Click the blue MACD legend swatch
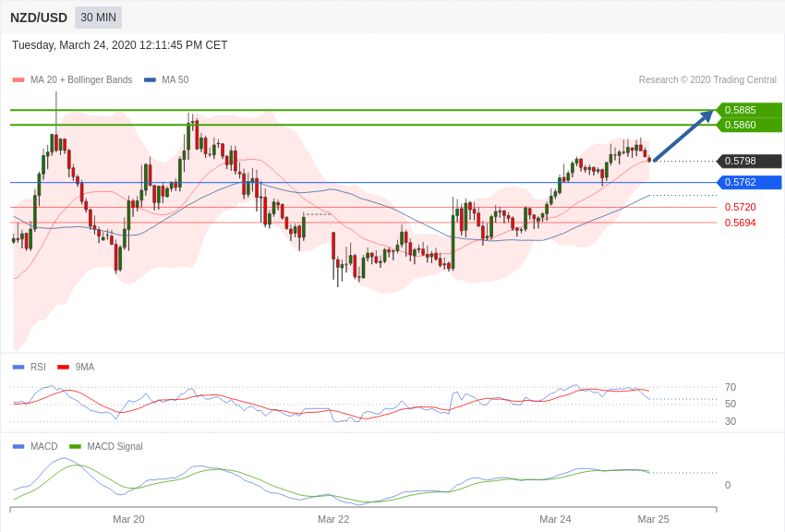The width and height of the screenshot is (785, 532). click(18, 446)
